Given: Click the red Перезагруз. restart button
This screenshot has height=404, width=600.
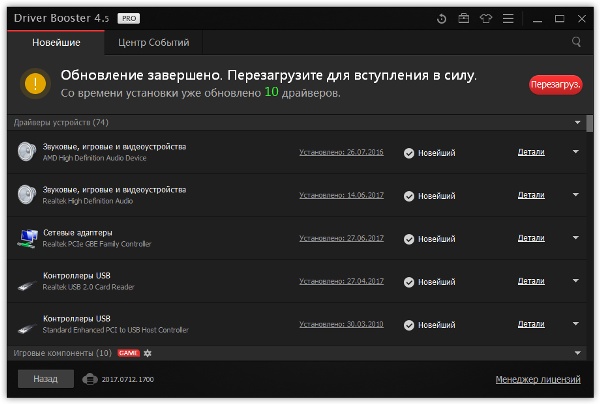Looking at the screenshot, I should [556, 85].
